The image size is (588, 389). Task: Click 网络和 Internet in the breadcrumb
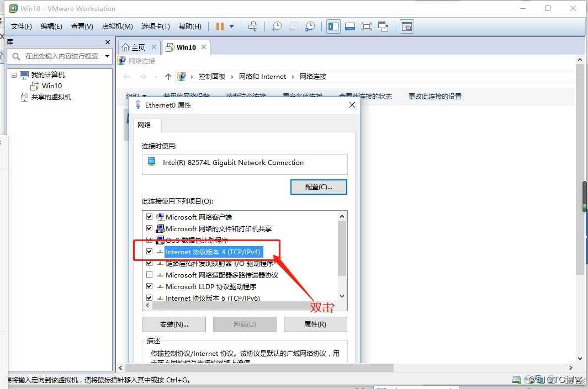click(262, 77)
